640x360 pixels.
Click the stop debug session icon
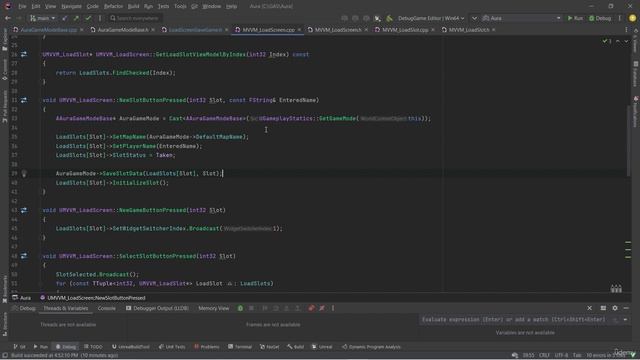[x=251, y=309]
